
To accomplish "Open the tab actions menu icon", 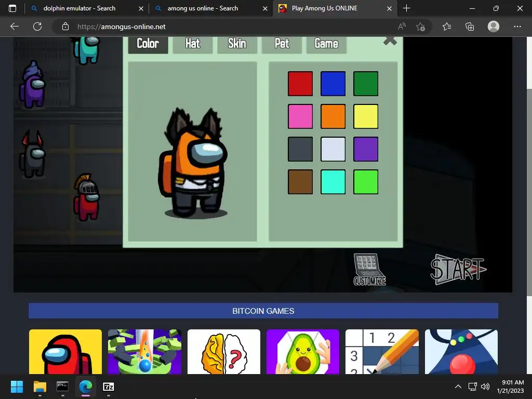I will tap(12, 8).
